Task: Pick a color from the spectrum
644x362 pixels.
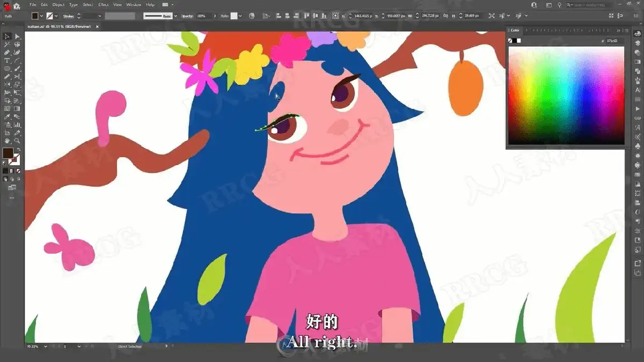Action: pyautogui.click(x=566, y=95)
